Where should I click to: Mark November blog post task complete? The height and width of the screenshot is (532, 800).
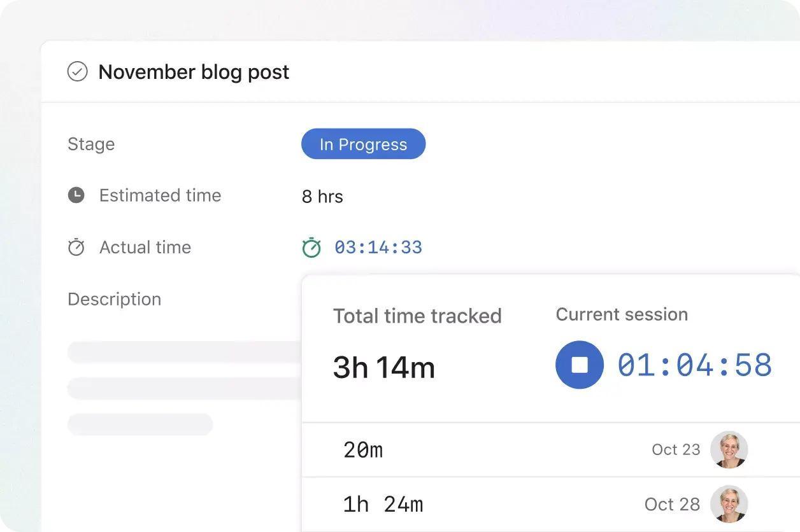[78, 72]
